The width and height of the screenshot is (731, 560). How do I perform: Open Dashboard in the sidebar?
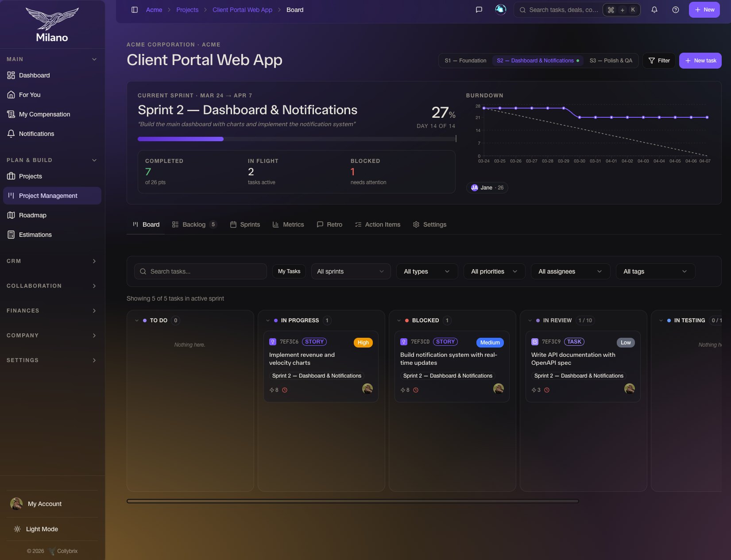[x=52, y=75]
